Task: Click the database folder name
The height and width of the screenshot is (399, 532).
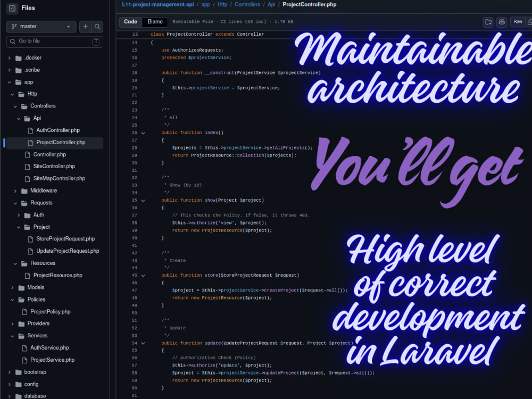Action: coord(35,396)
